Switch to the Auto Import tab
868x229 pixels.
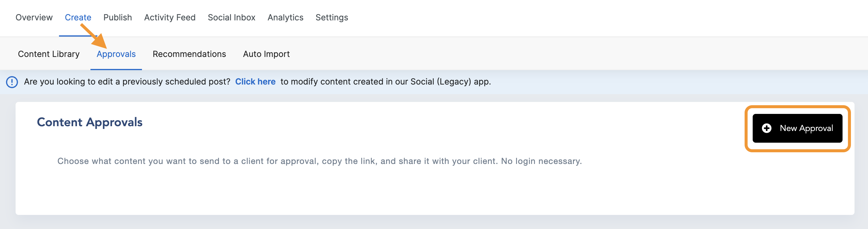point(266,54)
